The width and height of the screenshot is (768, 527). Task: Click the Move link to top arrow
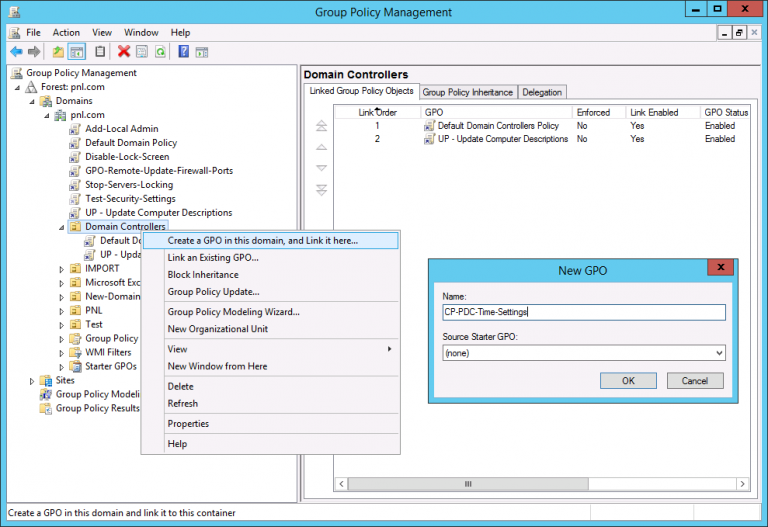click(x=321, y=126)
